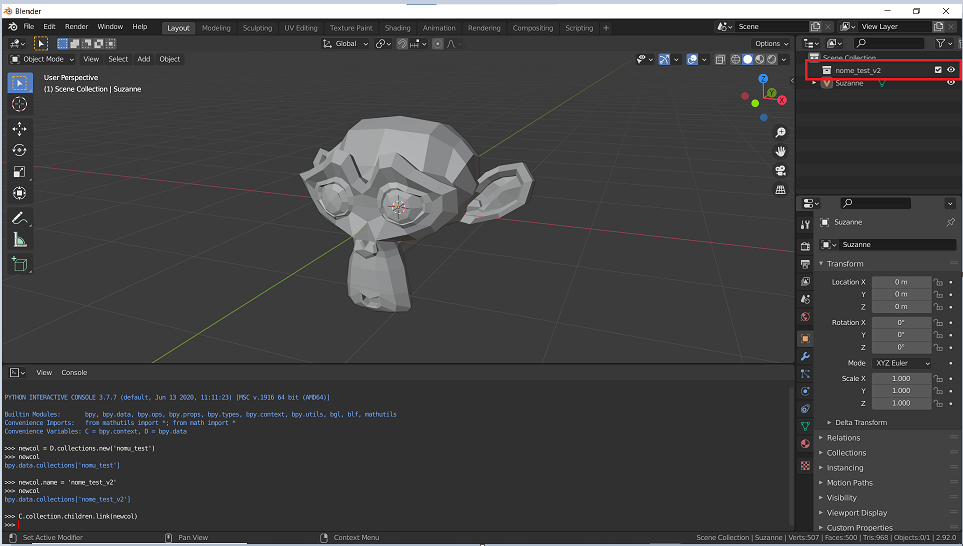Click the pan view hand icon
The image size is (963, 546).
[781, 152]
